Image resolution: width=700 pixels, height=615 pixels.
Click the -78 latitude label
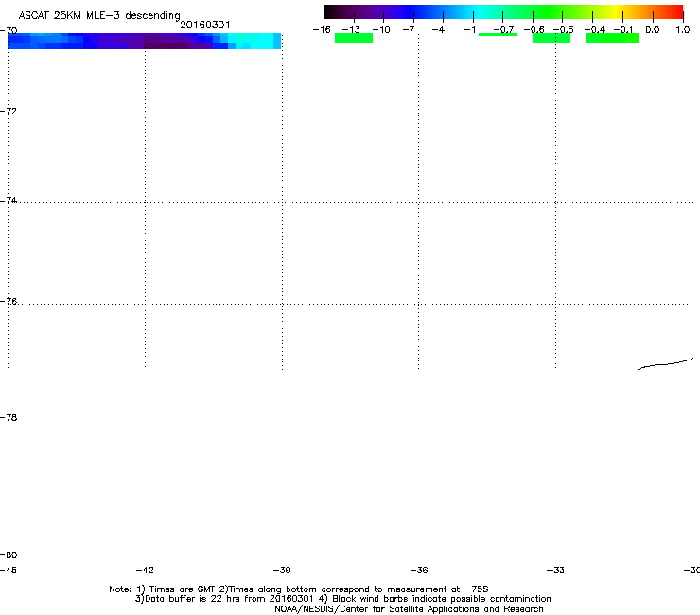[x=9, y=417]
